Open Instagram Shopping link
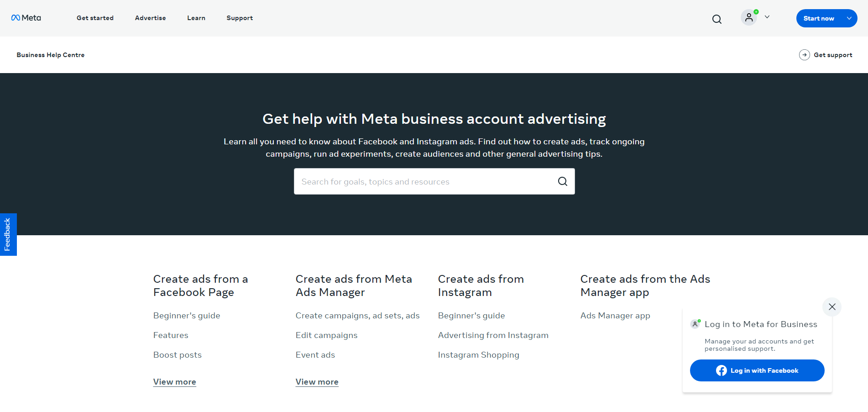This screenshot has height=412, width=868. tap(478, 355)
